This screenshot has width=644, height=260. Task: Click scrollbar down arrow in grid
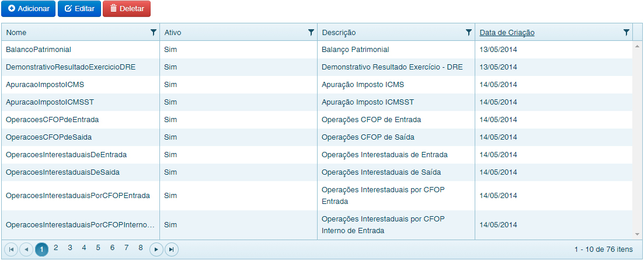[638, 234]
